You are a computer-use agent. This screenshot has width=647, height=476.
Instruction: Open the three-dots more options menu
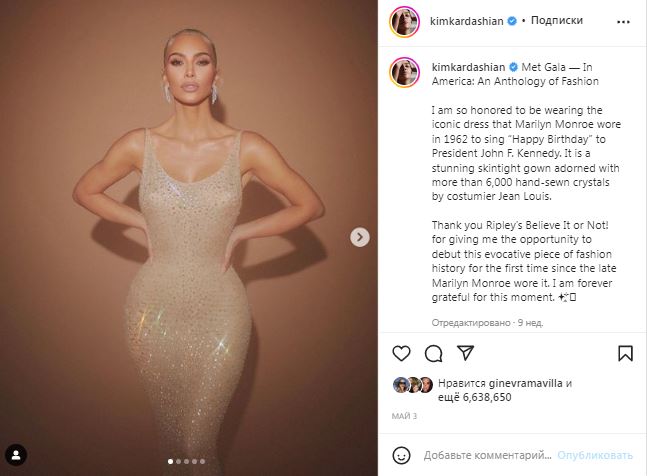pyautogui.click(x=625, y=20)
